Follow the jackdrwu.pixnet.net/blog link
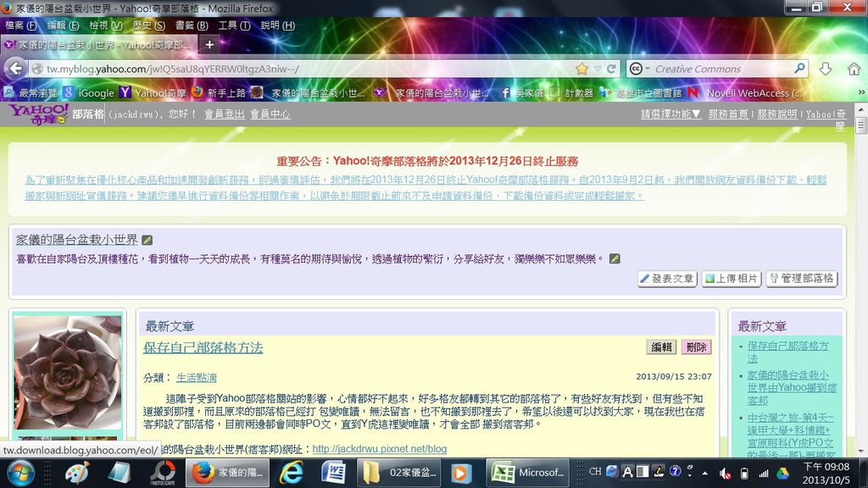Viewport: 868px width, 488px height. pyautogui.click(x=379, y=449)
